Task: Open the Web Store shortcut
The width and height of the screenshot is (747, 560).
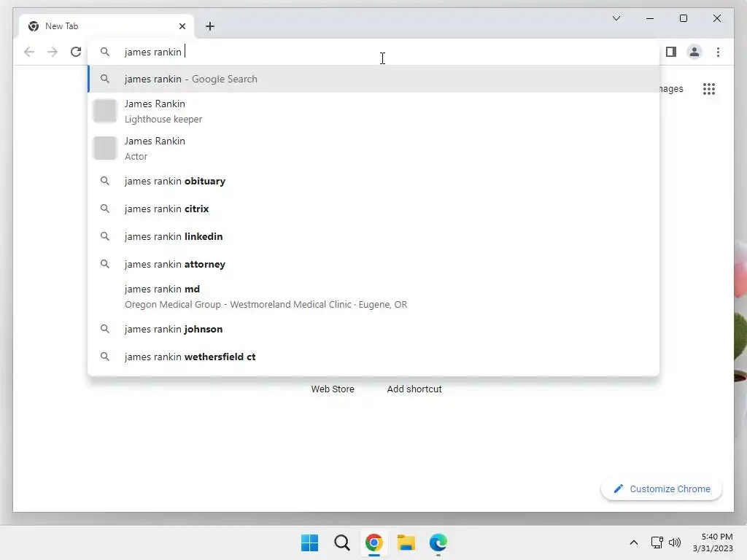Action: pyautogui.click(x=333, y=389)
